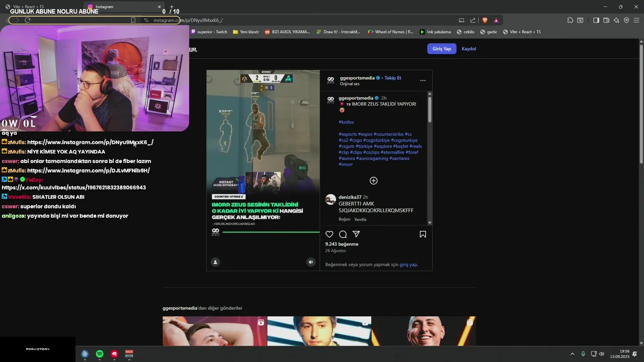Open the gartic bookmark
The height and width of the screenshot is (362, 644).
489,32
